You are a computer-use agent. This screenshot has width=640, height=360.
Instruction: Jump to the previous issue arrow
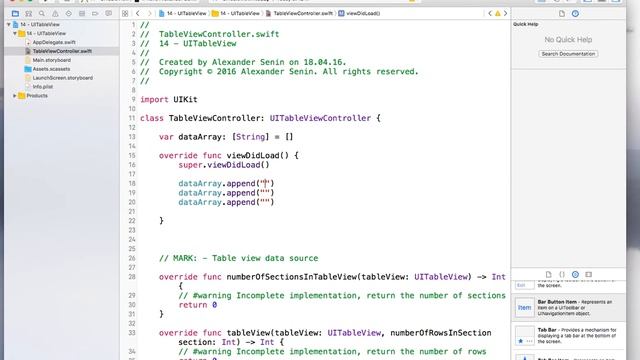[x=490, y=13]
